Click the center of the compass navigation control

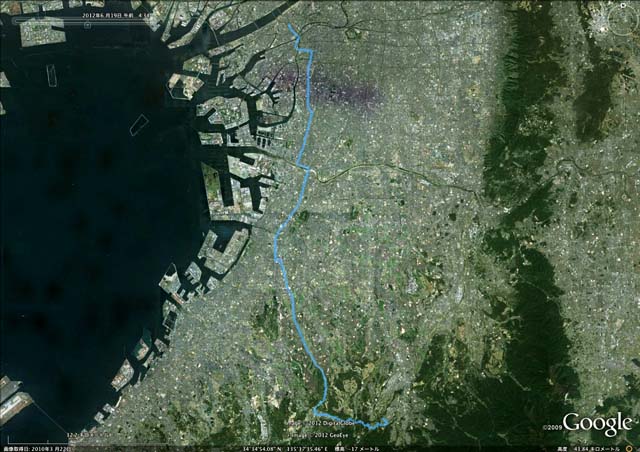(622, 20)
